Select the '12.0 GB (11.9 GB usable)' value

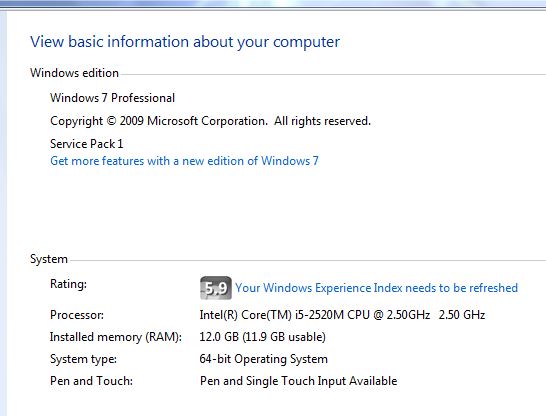pyautogui.click(x=263, y=337)
